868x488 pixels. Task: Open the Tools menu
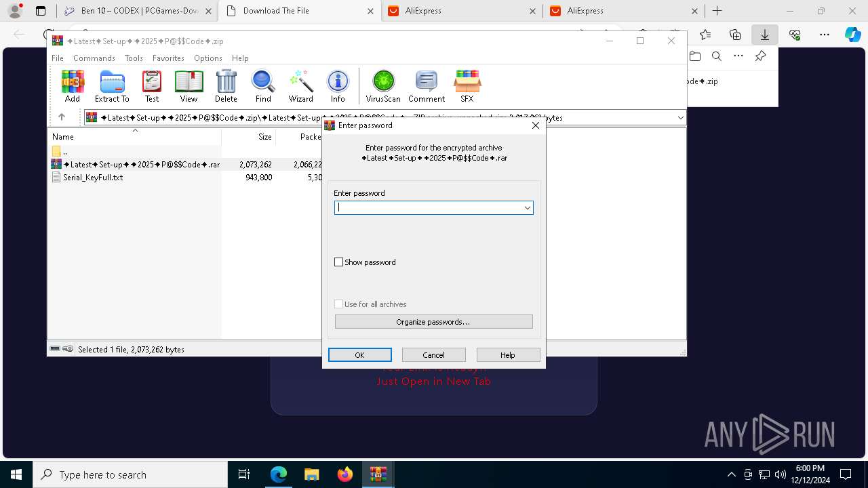pos(134,58)
